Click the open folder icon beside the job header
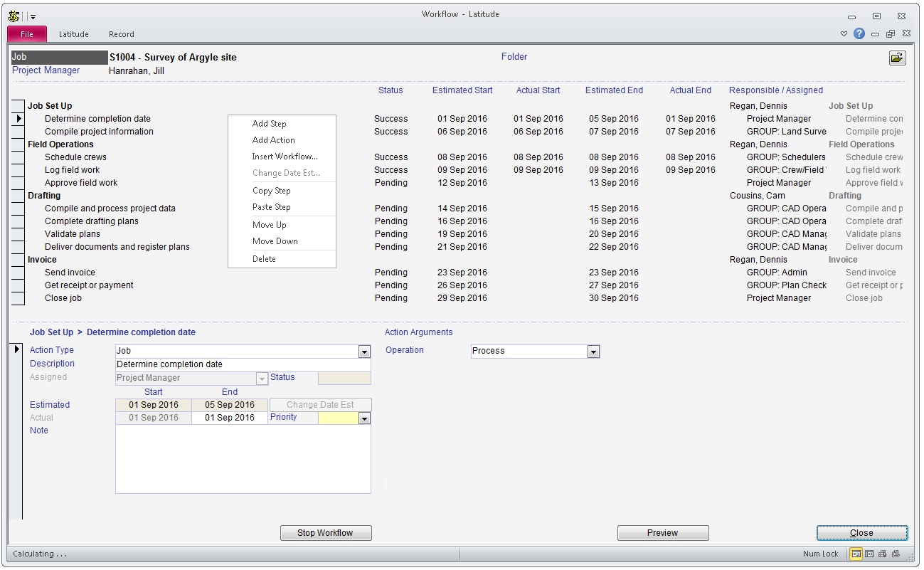The height and width of the screenshot is (570, 924). click(897, 58)
